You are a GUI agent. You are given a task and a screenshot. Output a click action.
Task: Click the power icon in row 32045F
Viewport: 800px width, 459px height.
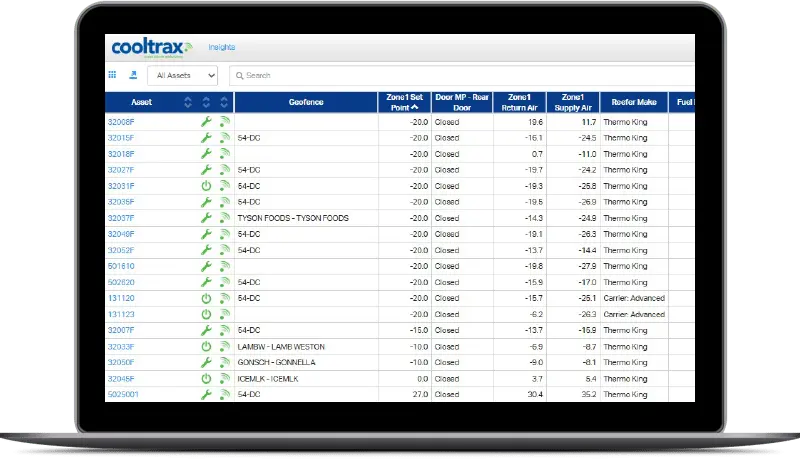pos(206,378)
